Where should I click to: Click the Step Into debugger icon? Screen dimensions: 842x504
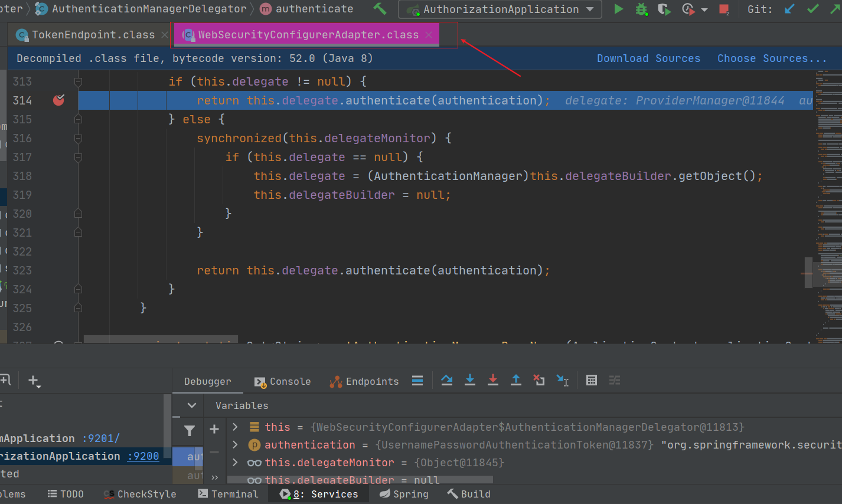point(470,381)
